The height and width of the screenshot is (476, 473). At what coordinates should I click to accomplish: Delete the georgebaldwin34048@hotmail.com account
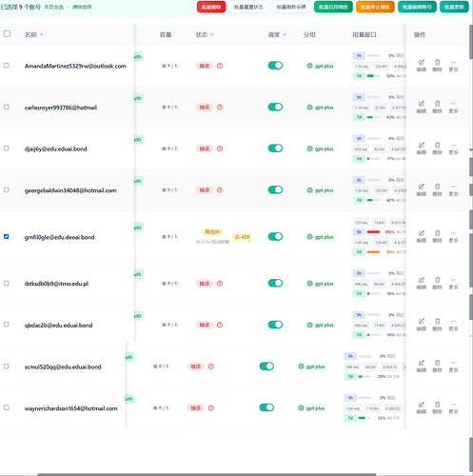[x=437, y=190]
